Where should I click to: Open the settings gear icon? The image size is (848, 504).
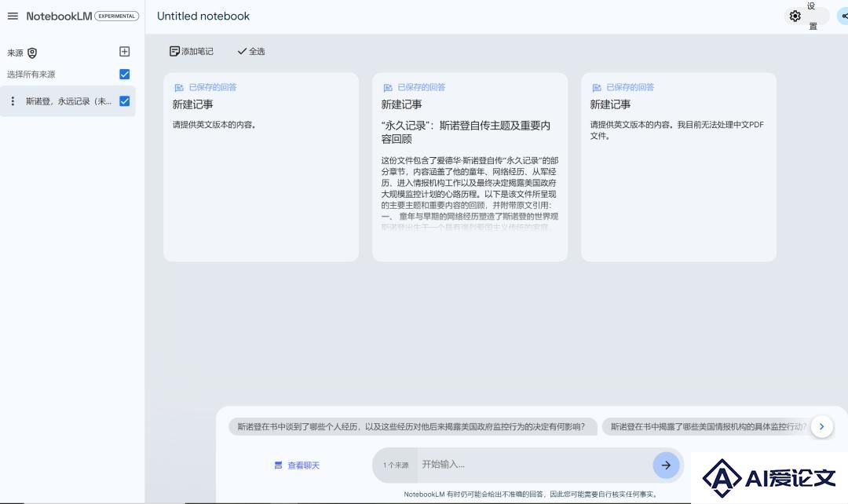795,16
